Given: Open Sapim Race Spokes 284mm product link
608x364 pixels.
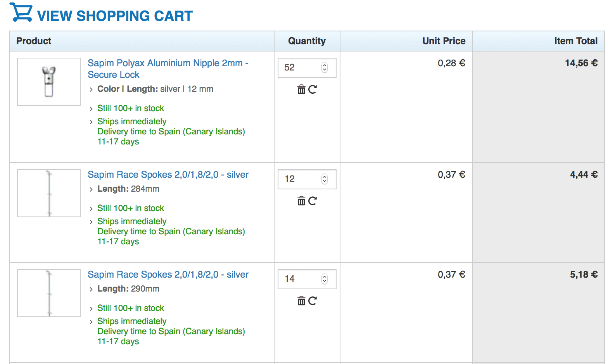Looking at the screenshot, I should click(x=168, y=175).
